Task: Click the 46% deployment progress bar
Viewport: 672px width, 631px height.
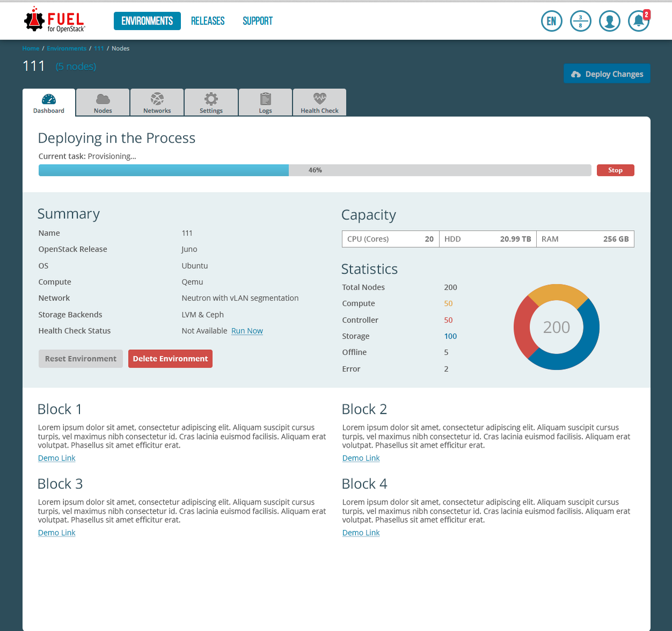Action: click(x=315, y=170)
